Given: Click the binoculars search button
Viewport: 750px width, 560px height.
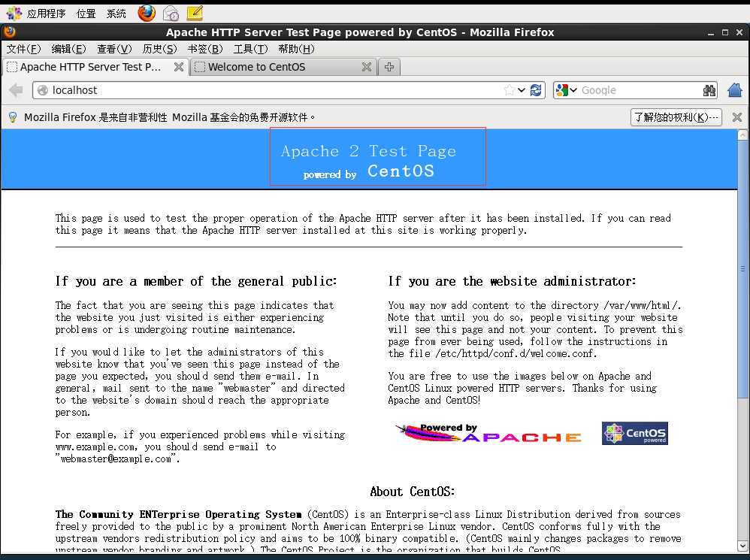Looking at the screenshot, I should [709, 90].
